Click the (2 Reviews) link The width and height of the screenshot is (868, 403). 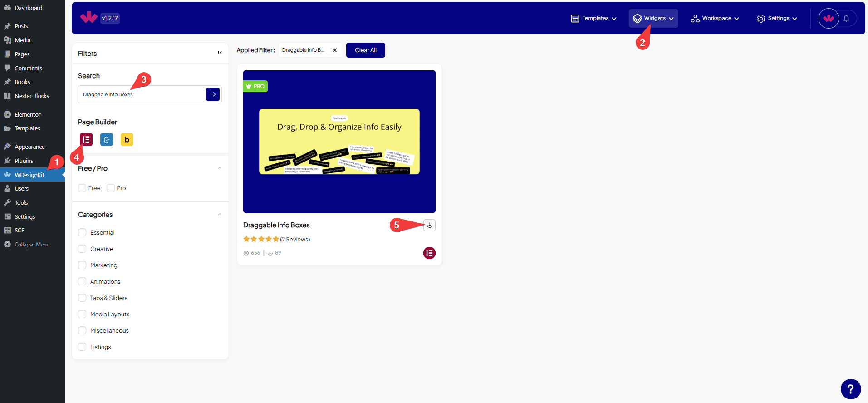(x=295, y=239)
